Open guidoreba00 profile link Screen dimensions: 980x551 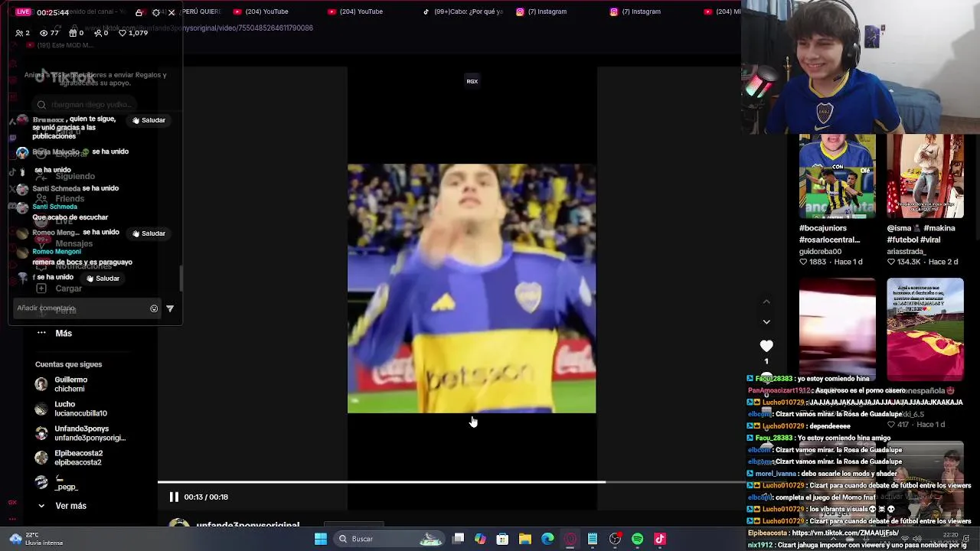pos(820,251)
